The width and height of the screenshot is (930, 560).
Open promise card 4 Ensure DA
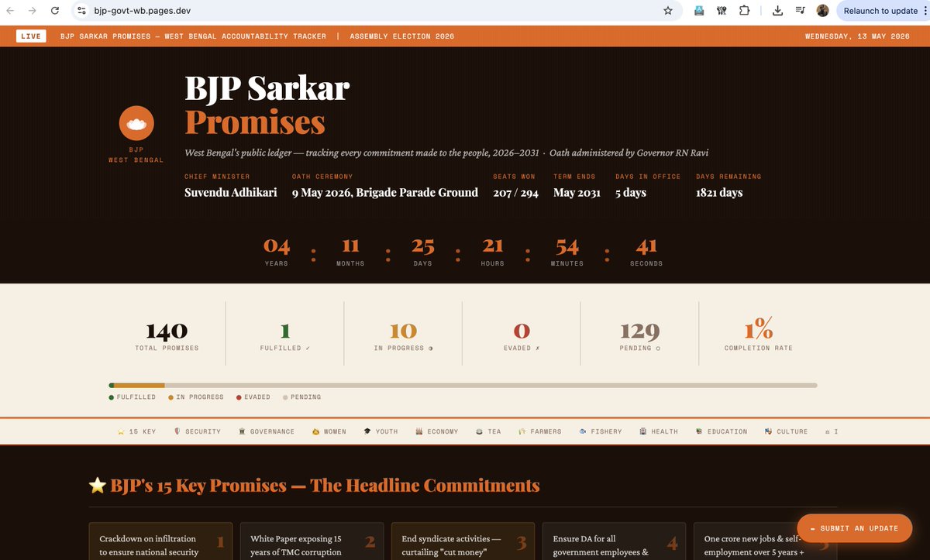pyautogui.click(x=614, y=541)
